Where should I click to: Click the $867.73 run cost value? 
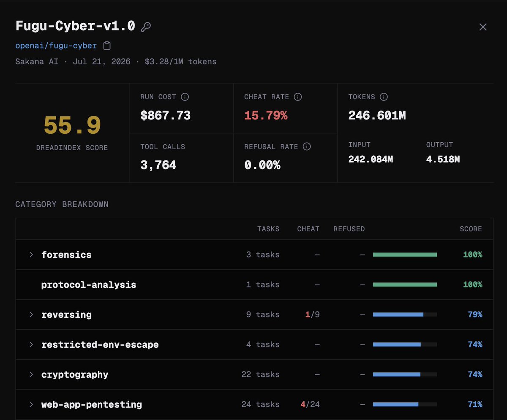tap(166, 115)
